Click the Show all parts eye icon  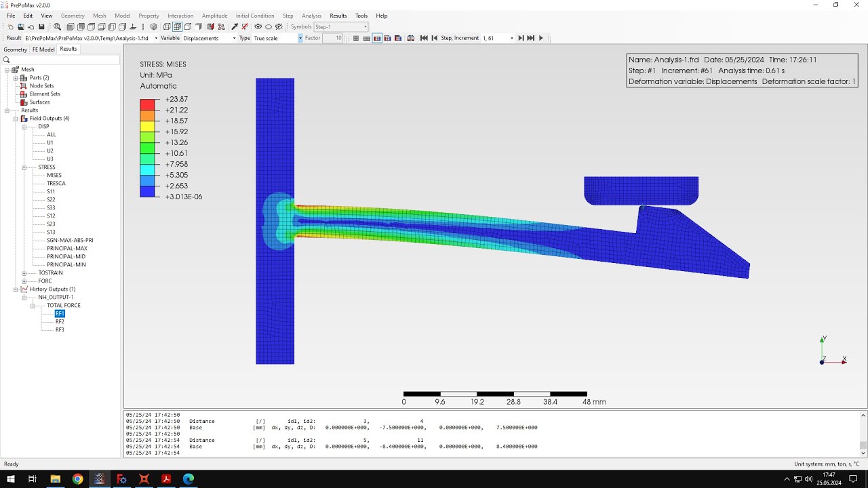click(258, 26)
